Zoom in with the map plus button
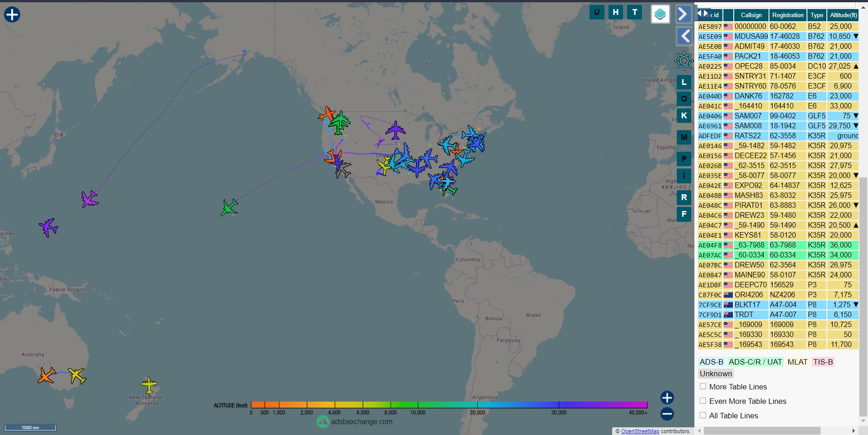Viewport: 868px width, 435px height. click(667, 398)
